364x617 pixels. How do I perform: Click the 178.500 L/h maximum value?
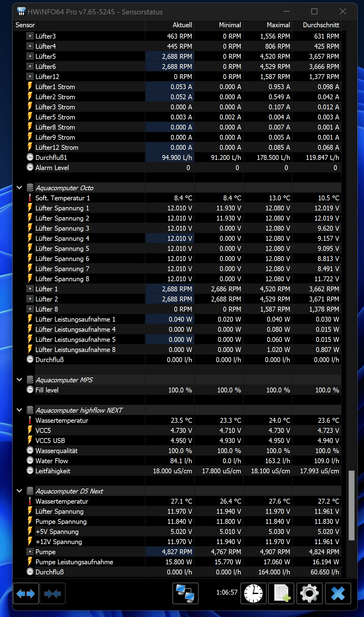(273, 157)
